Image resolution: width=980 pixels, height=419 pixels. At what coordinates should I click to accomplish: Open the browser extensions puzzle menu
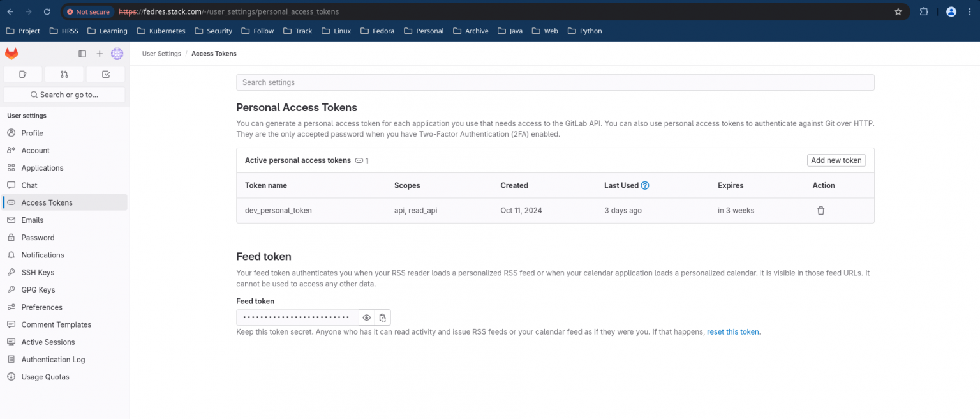click(x=924, y=11)
